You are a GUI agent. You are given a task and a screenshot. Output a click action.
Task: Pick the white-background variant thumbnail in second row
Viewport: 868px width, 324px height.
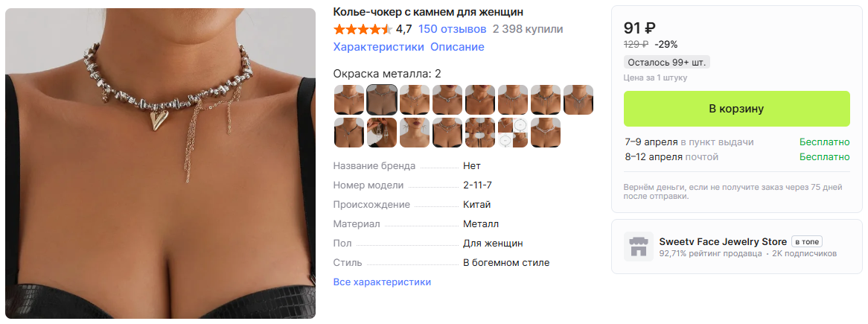[513, 133]
